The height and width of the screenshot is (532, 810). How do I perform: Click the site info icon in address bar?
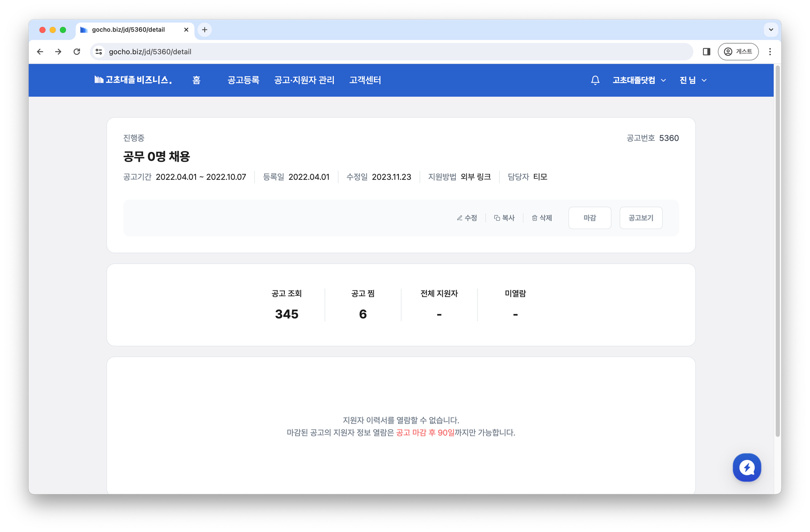coord(99,52)
